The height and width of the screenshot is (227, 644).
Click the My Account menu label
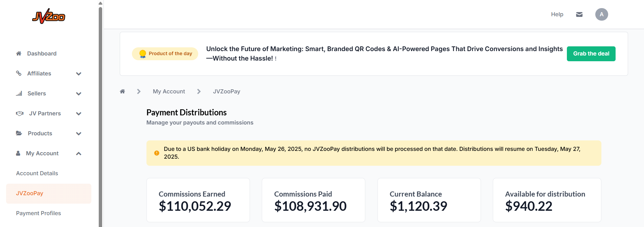(x=42, y=153)
